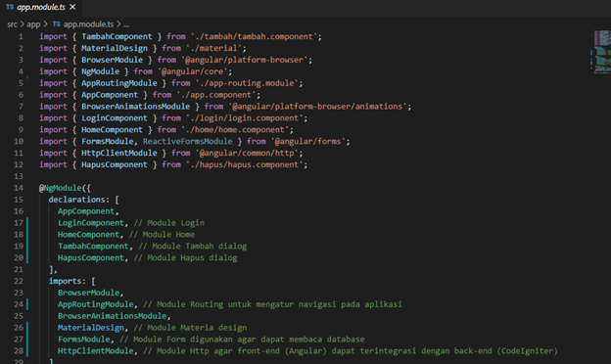
Task: Click the '// Module Tambah dialog' comment
Action: (193, 247)
